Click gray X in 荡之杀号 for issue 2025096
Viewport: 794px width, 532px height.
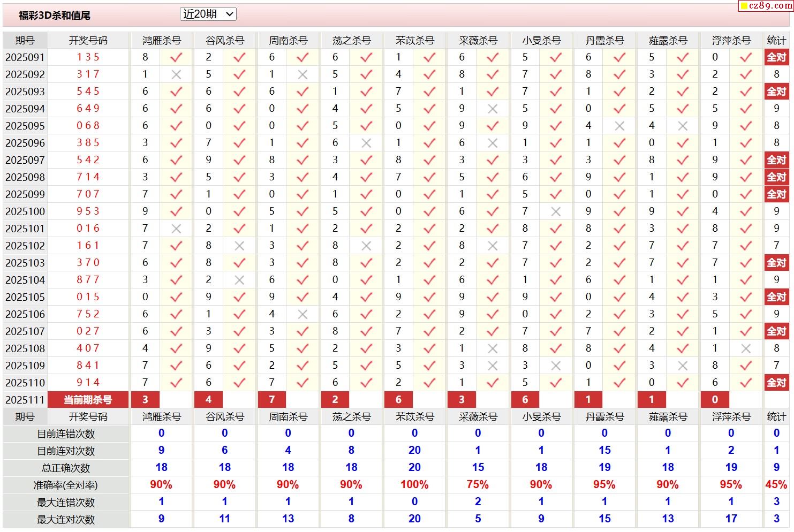[x=366, y=143]
